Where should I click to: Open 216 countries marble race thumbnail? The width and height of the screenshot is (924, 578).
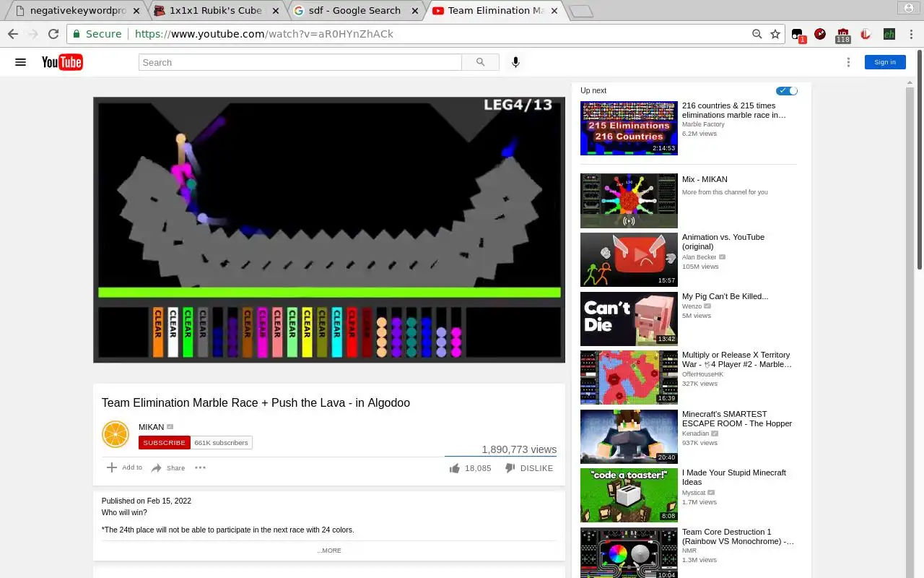click(629, 128)
